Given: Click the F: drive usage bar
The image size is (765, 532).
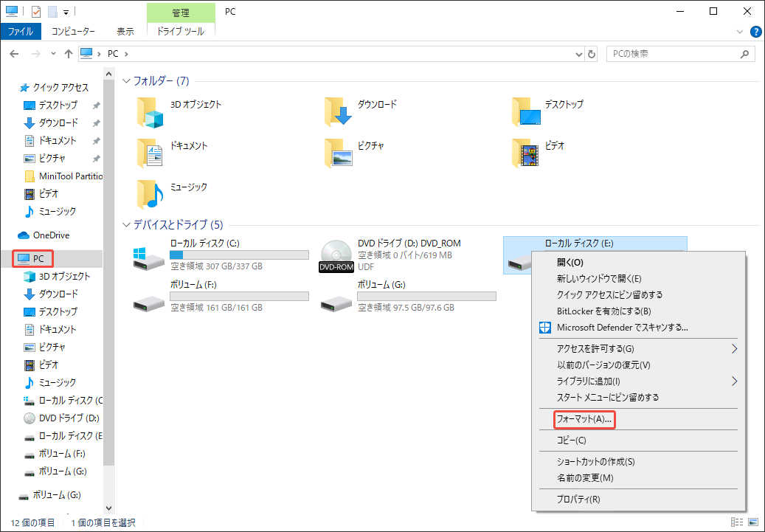Looking at the screenshot, I should pos(239,297).
